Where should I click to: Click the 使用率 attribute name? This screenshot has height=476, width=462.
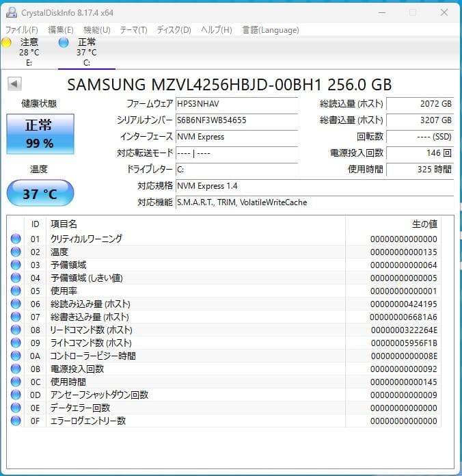(x=64, y=291)
